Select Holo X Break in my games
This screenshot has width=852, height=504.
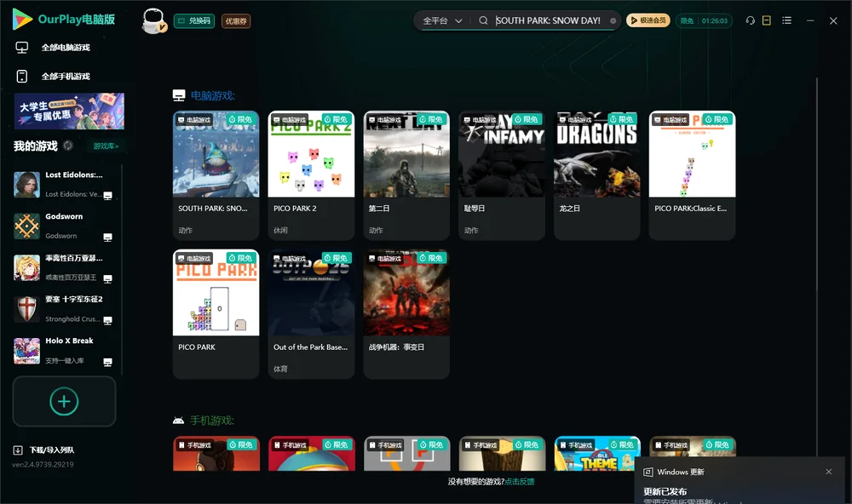coord(64,351)
